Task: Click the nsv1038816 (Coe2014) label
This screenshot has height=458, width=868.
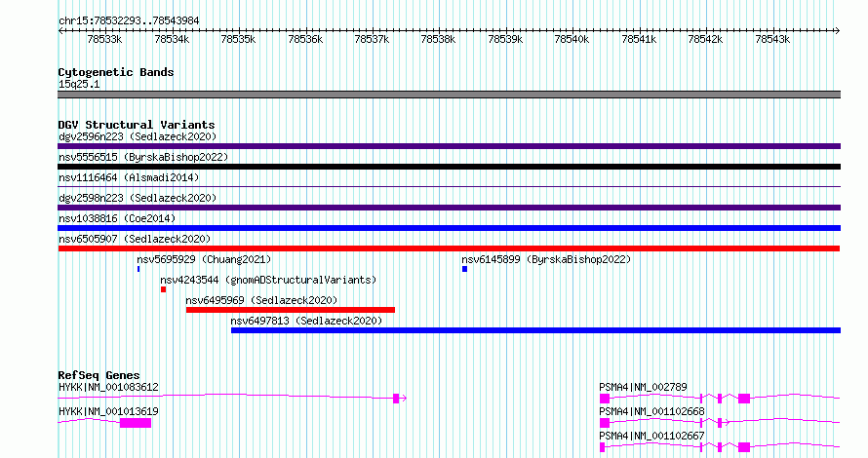Action: coord(117,218)
